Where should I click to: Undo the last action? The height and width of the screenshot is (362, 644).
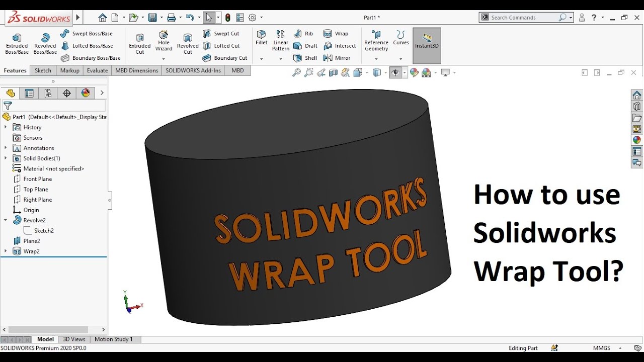[x=190, y=18]
